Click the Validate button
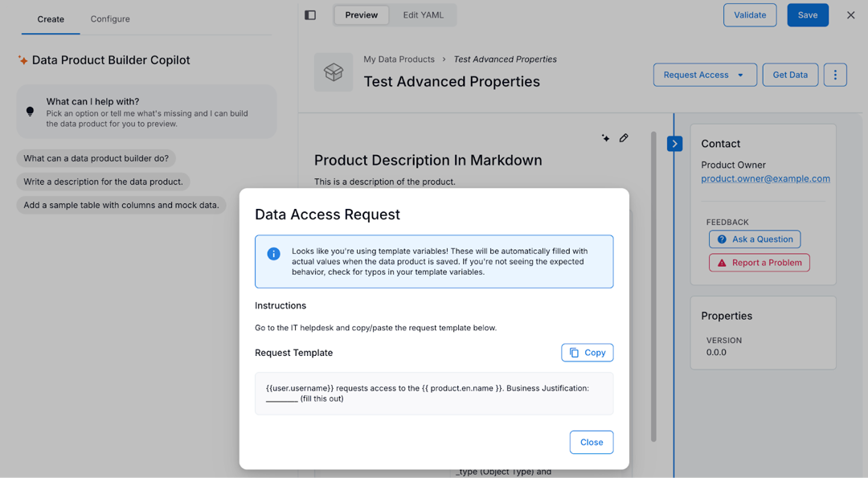Image resolution: width=868 pixels, height=478 pixels. [x=749, y=14]
